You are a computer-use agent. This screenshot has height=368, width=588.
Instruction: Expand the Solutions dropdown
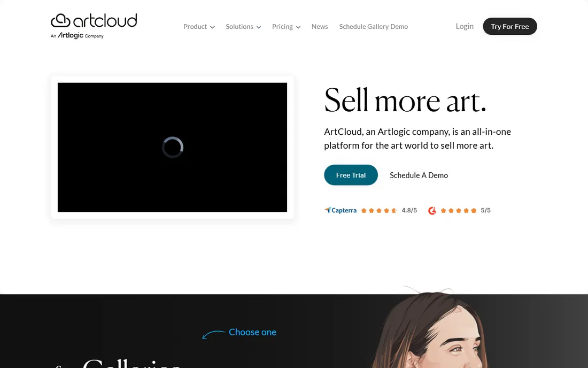(x=243, y=27)
